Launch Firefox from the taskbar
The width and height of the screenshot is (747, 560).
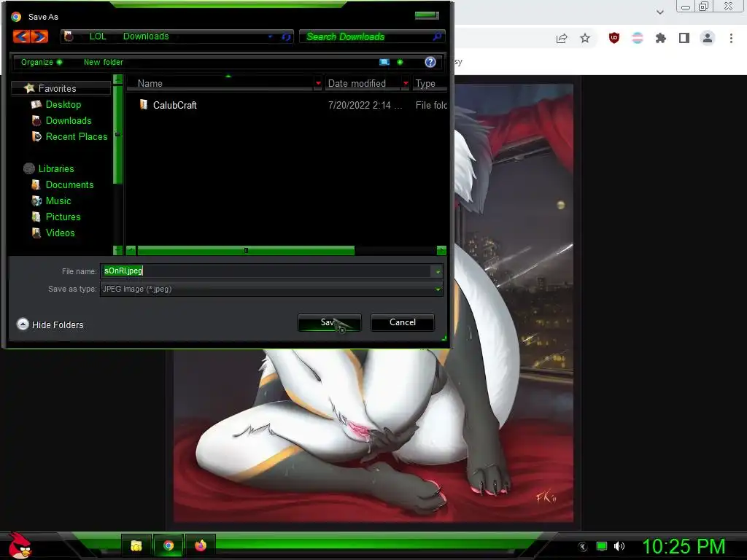click(201, 545)
